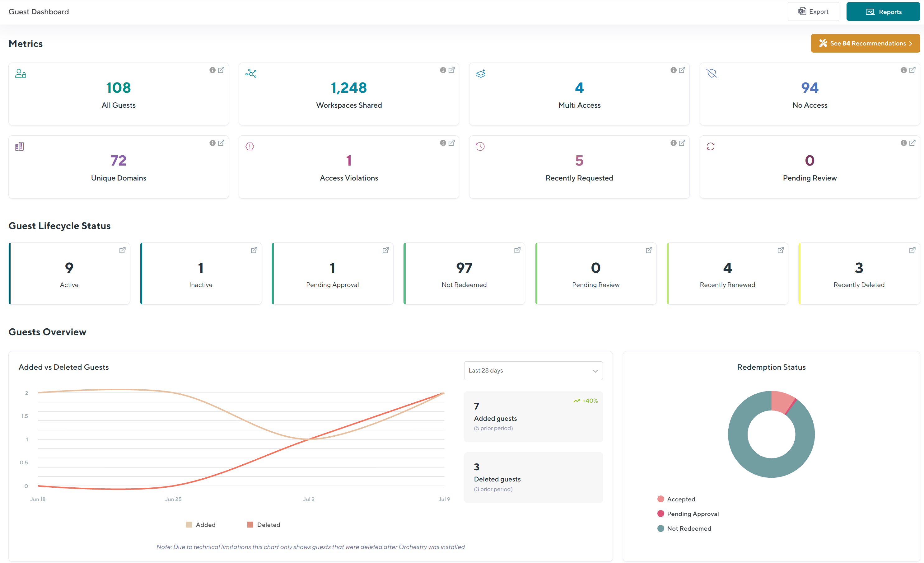Viewport: 924px width, 563px height.
Task: Open Pending Review metric card external link
Action: [913, 143]
